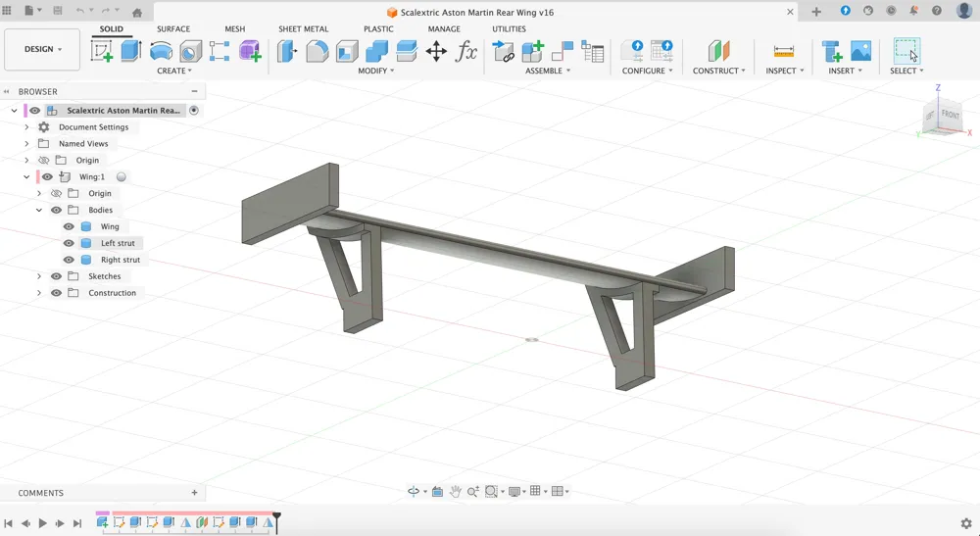Switch to the MANAGE tab
This screenshot has width=980, height=536.
coord(444,28)
